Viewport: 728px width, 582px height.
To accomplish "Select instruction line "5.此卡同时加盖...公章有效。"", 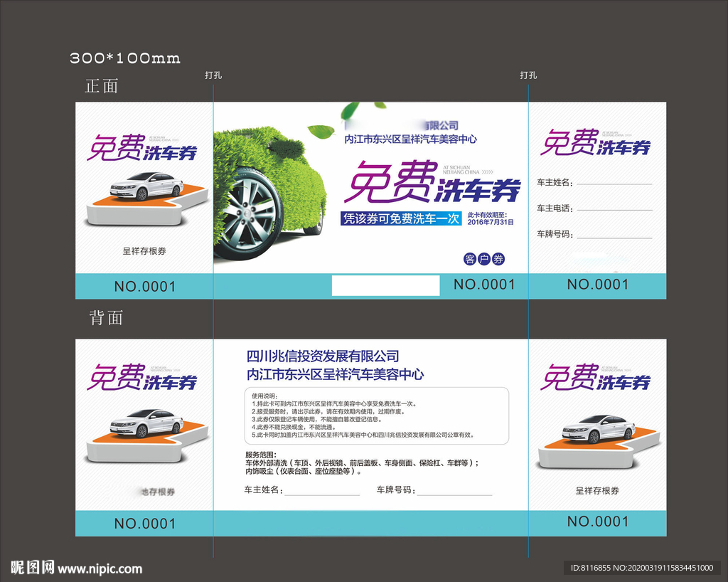I will 363,435.
